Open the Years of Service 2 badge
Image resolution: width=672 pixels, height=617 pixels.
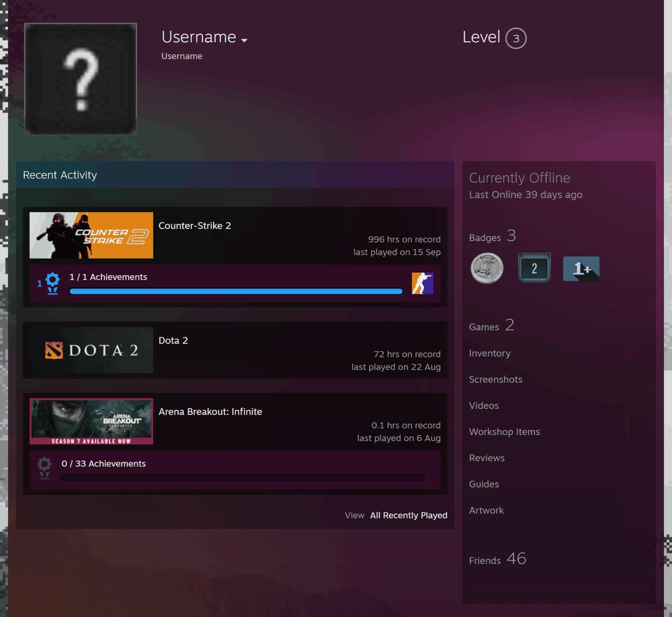[x=534, y=268]
